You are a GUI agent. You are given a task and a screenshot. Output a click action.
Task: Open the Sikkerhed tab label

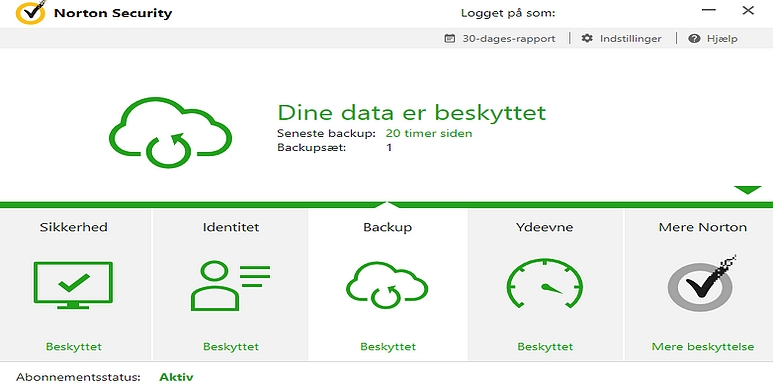click(73, 227)
